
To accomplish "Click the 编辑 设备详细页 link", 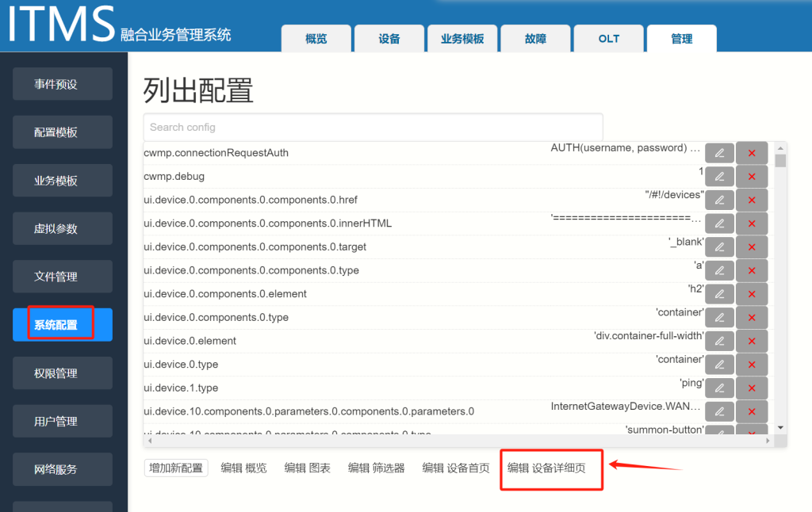I will pyautogui.click(x=546, y=468).
